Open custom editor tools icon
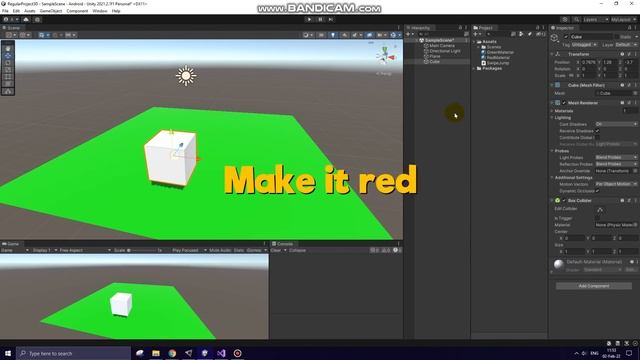The height and width of the screenshot is (360, 640). 8,91
